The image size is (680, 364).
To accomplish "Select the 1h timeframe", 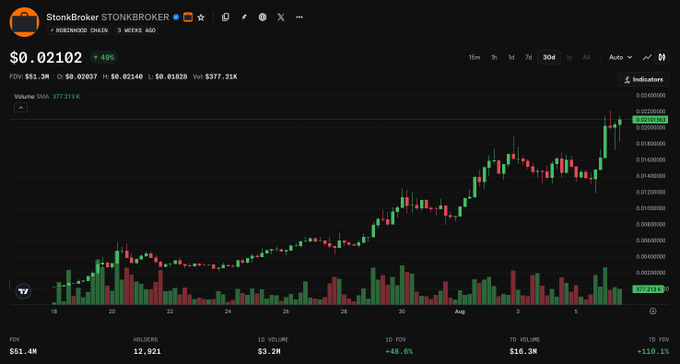I will coord(494,57).
